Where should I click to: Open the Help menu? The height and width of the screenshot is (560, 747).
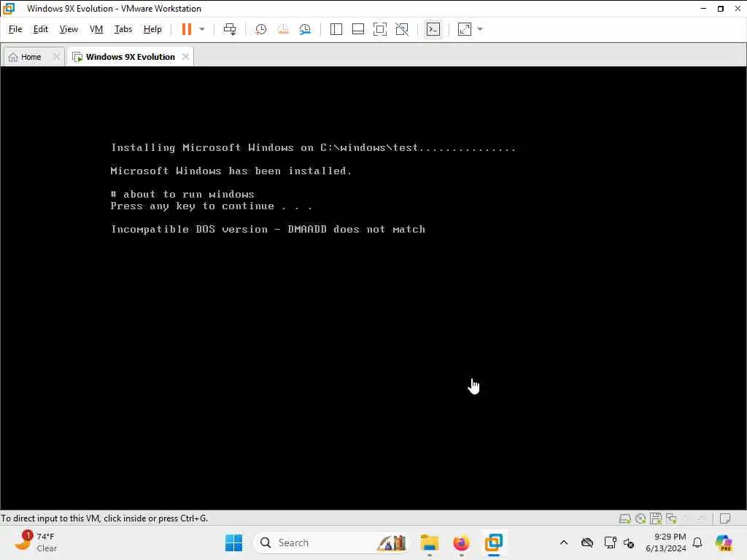click(x=152, y=29)
